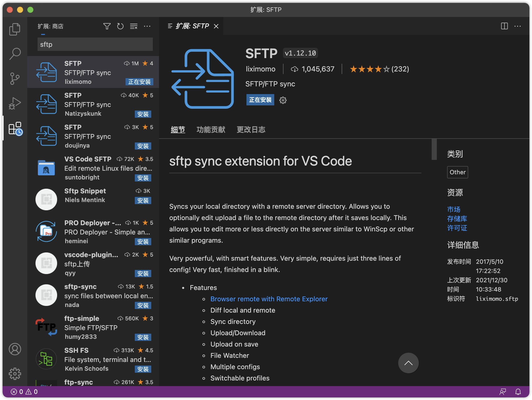This screenshot has height=400, width=532.
Task: Click the 正在安装 button in detail header
Action: pos(260,100)
